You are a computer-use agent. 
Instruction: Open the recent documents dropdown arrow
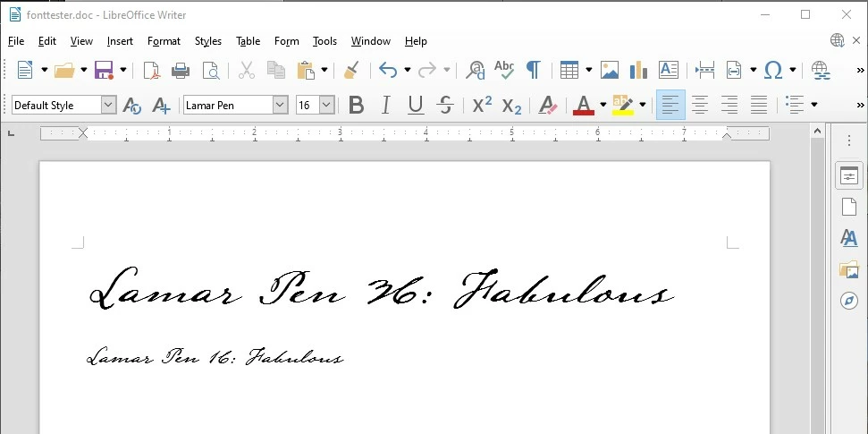(x=84, y=70)
